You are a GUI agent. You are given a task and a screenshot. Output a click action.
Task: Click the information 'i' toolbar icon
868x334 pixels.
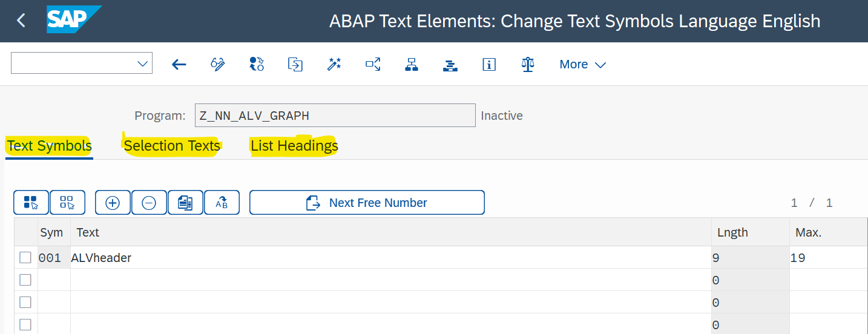(489, 64)
